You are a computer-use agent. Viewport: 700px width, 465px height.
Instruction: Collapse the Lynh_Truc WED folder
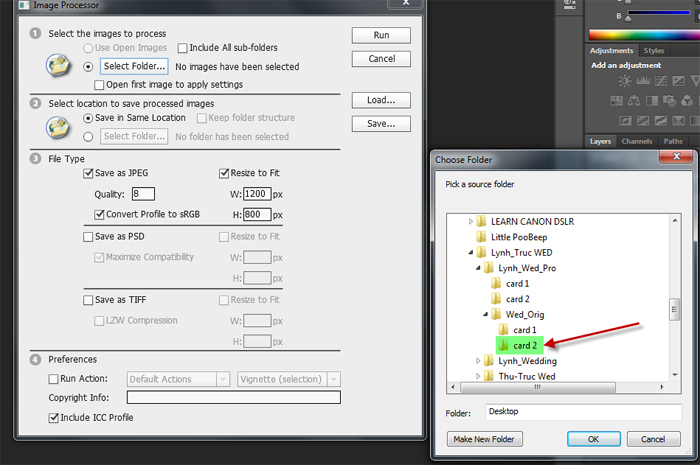click(471, 253)
